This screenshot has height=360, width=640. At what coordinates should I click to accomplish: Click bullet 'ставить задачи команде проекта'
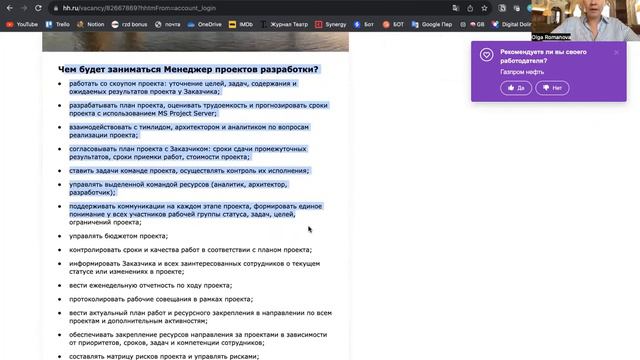click(189, 171)
